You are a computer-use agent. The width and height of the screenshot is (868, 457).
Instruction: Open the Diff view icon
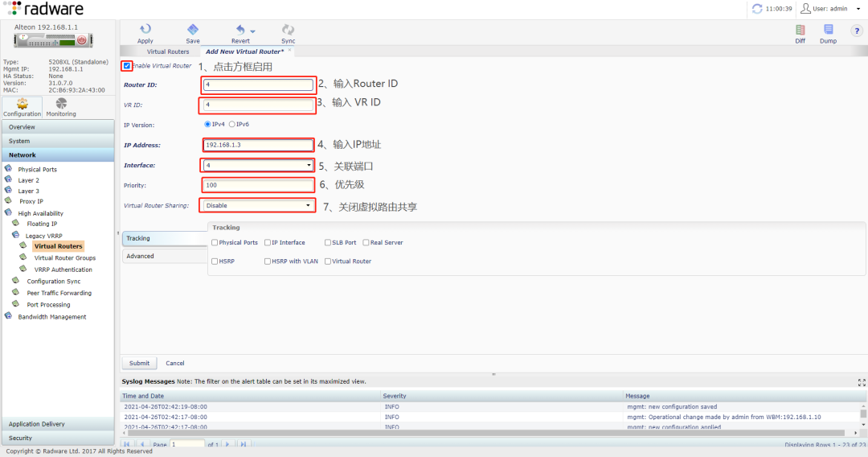(800, 31)
